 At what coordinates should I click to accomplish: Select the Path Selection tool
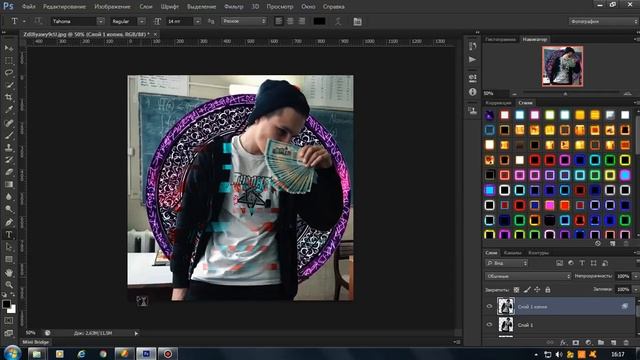click(x=9, y=247)
